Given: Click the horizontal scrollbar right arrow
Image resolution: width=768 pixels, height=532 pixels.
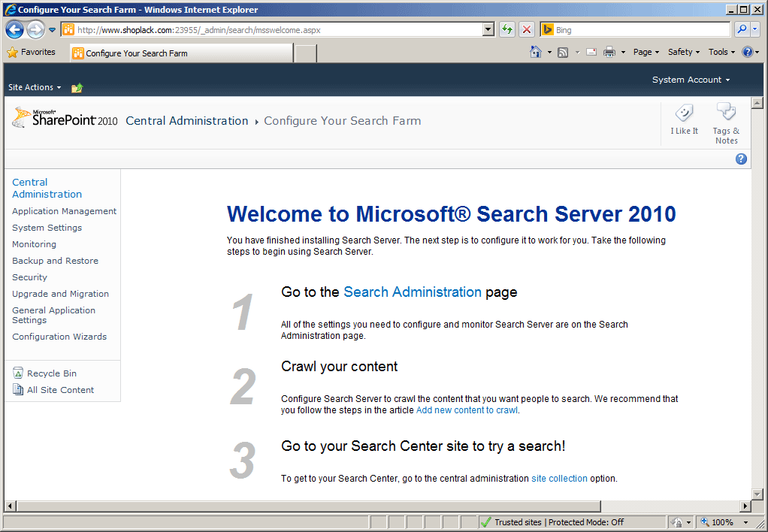Looking at the screenshot, I should tap(745, 506).
